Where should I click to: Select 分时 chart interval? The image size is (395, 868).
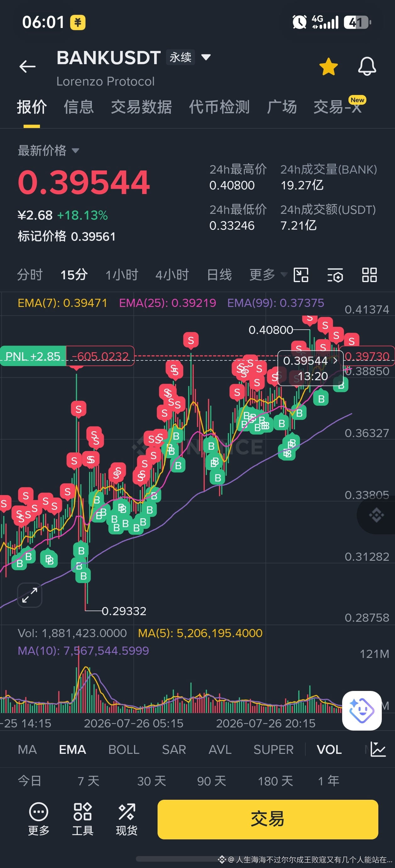coord(30,275)
